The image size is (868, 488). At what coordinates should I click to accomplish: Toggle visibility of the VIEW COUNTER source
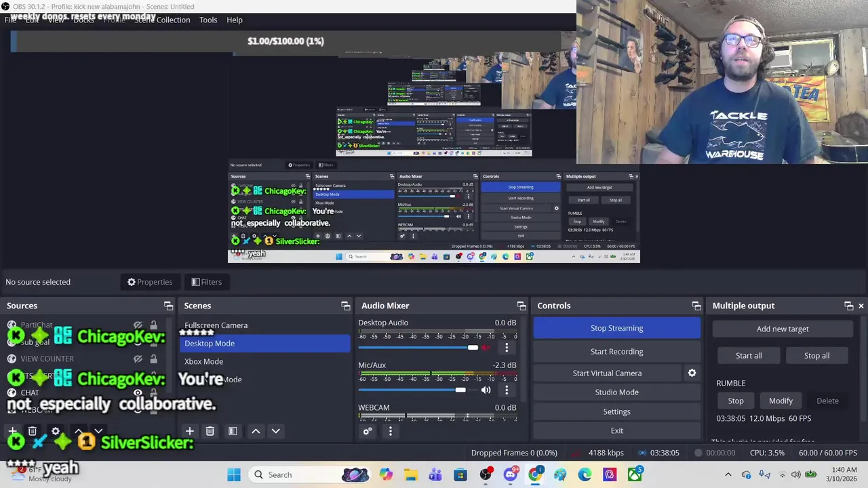138,359
